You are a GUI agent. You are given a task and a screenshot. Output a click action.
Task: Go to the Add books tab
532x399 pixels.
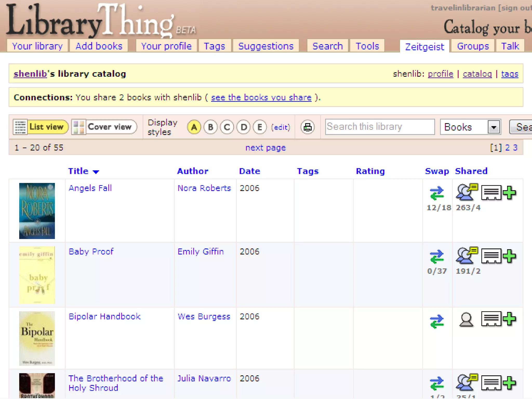point(99,46)
